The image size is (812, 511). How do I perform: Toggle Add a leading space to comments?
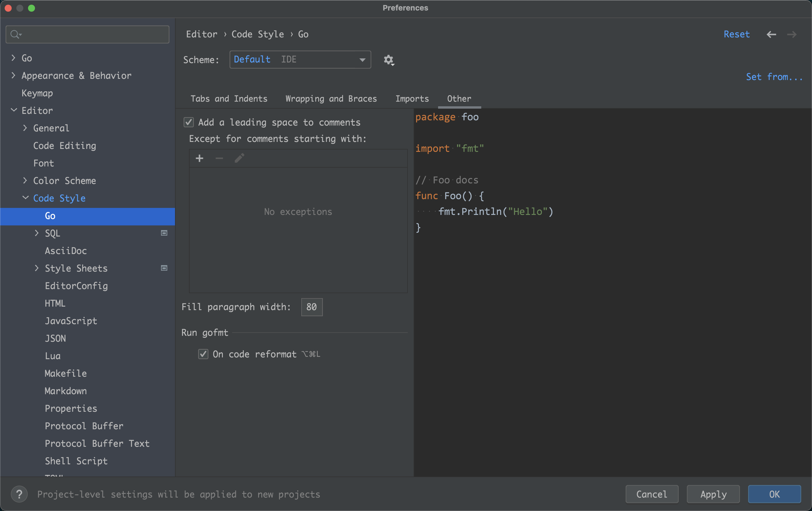pos(189,122)
